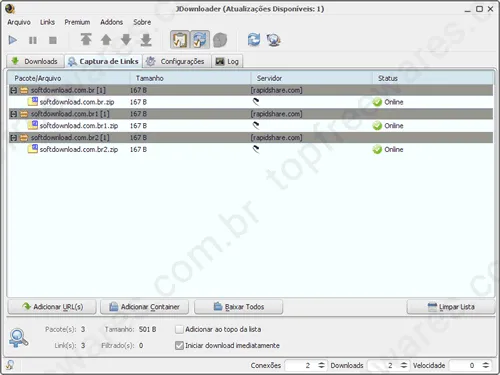Adjust the Velocidade spinner arrows

click(x=486, y=365)
